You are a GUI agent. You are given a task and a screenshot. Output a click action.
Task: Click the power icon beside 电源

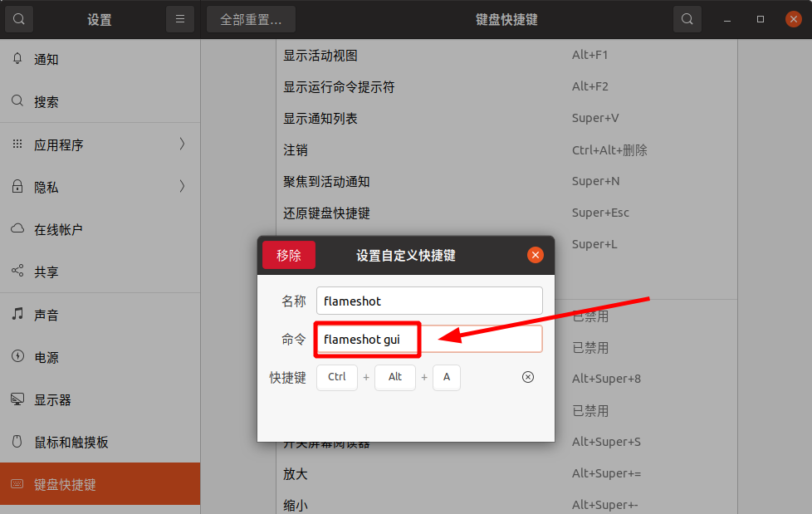coord(17,356)
